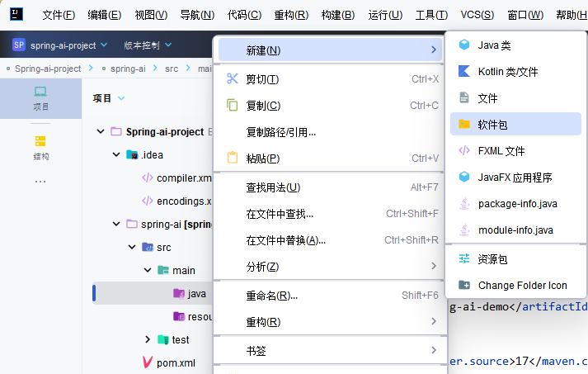Open the 导航(N) menu
This screenshot has width=588, height=374.
click(197, 15)
